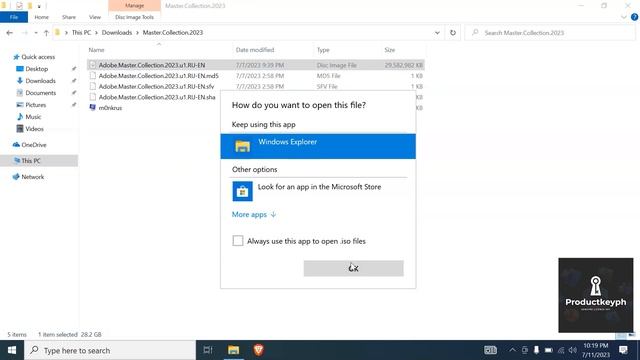640x360 pixels.
Task: Select Network in the sidebar
Action: 32,177
